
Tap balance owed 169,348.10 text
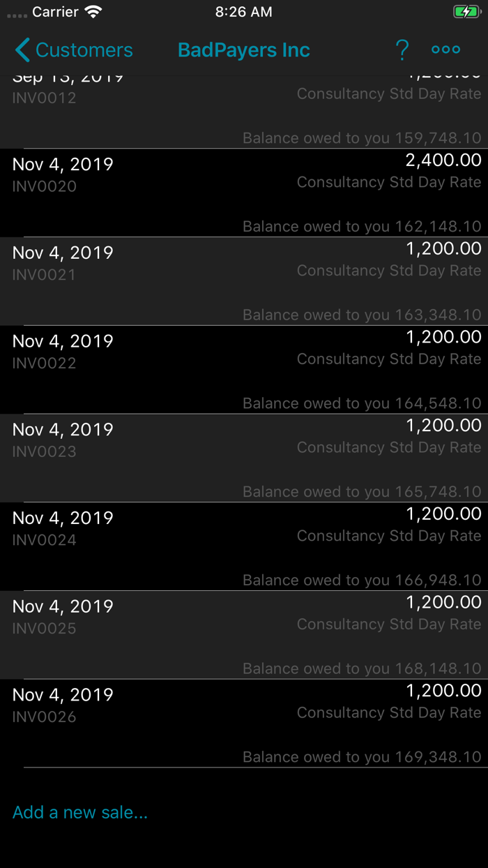point(362,757)
